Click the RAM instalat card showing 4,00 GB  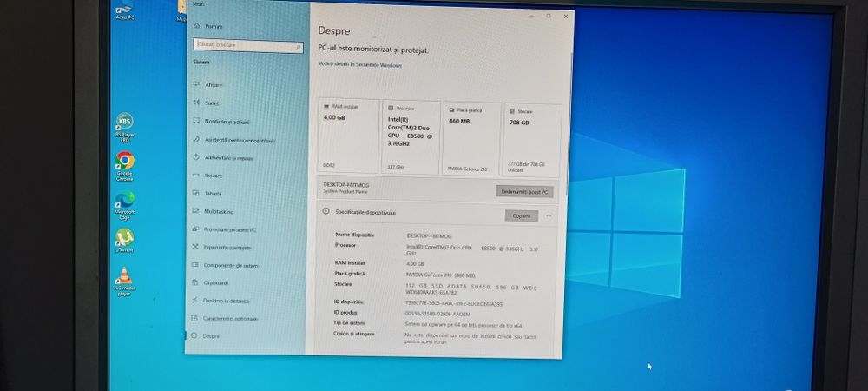point(349,136)
